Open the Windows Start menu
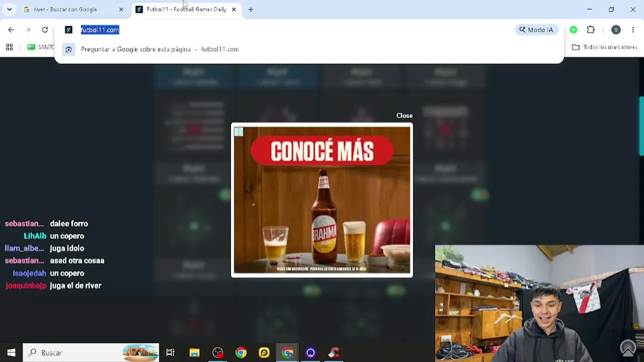The image size is (644, 362). click(x=11, y=352)
